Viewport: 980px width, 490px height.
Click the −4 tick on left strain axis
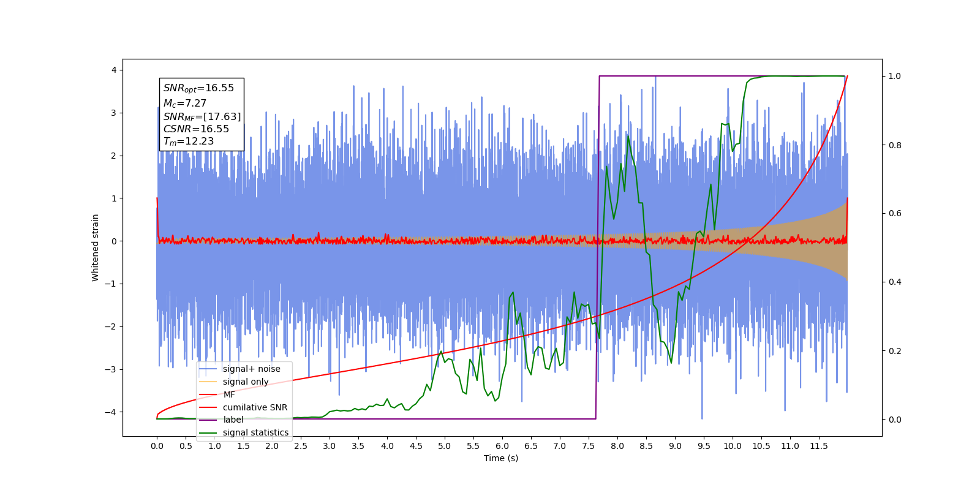click(x=111, y=412)
